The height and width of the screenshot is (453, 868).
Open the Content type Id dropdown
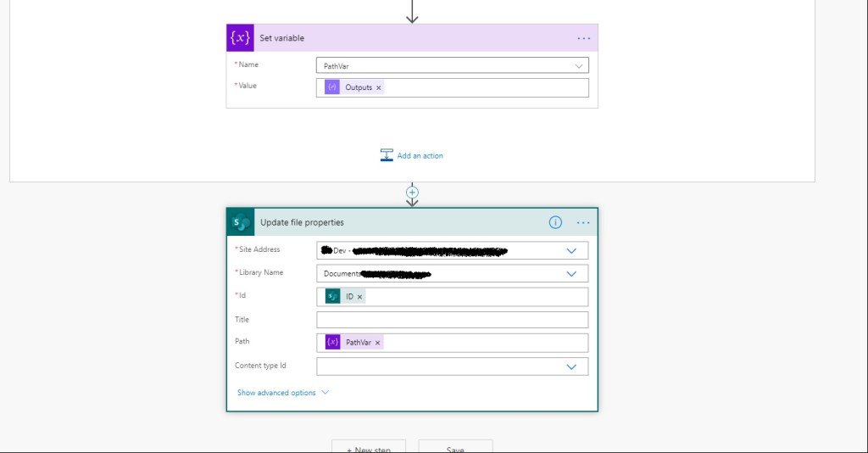coord(571,366)
